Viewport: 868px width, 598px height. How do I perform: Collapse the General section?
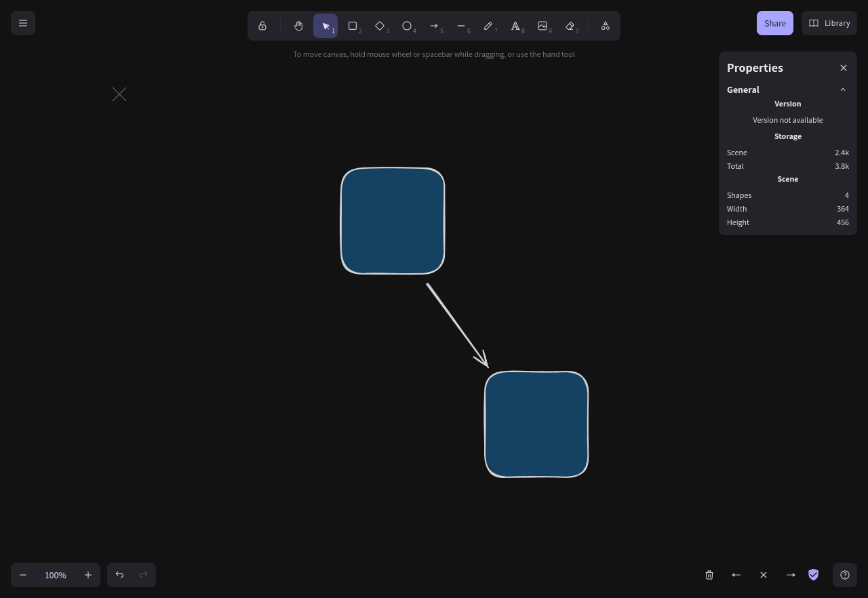(843, 89)
